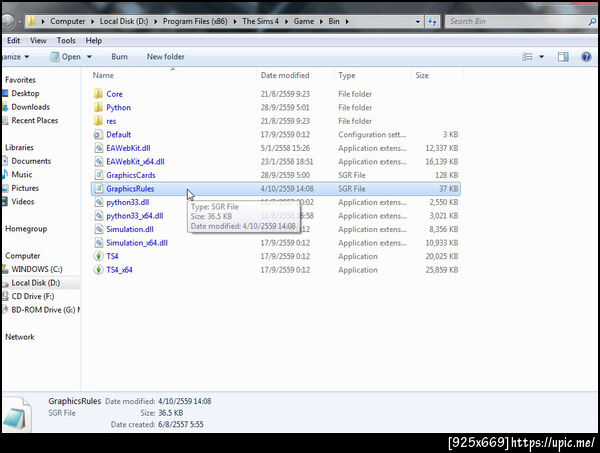Screen dimensions: 600x453
Task: Click the Open toolbar button
Action: 65,57
